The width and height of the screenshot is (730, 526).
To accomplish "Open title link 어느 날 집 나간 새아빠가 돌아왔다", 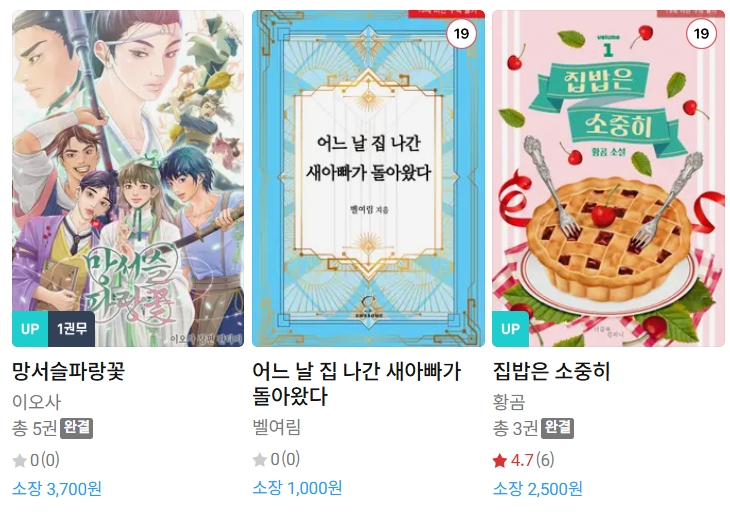I will point(357,384).
